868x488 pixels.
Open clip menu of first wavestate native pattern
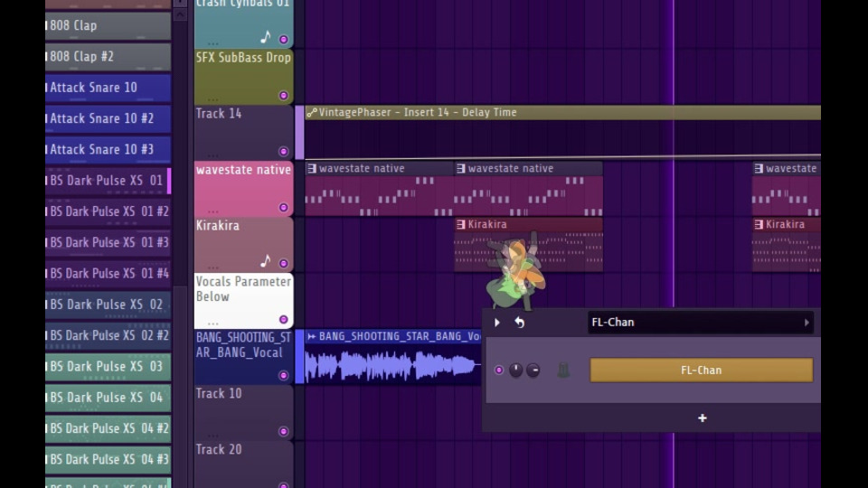[x=312, y=168]
